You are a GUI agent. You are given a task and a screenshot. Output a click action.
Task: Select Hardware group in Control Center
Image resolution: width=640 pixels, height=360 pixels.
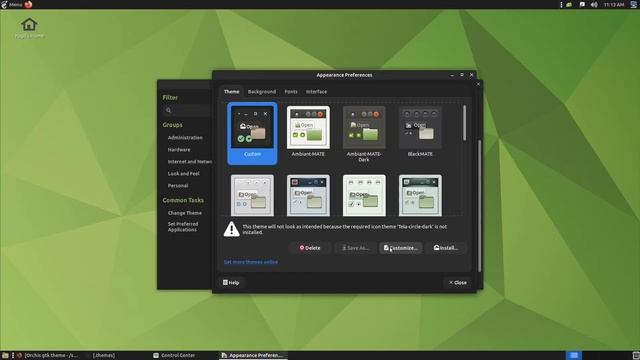(179, 150)
